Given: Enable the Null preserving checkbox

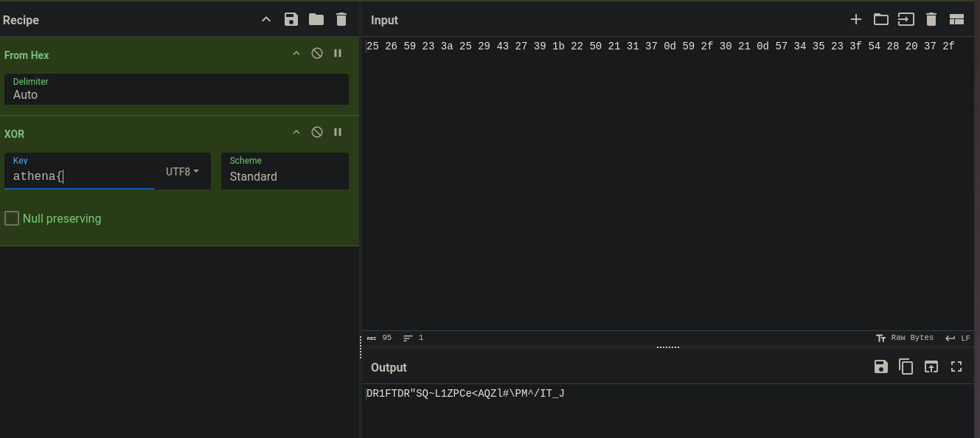Looking at the screenshot, I should [12, 218].
